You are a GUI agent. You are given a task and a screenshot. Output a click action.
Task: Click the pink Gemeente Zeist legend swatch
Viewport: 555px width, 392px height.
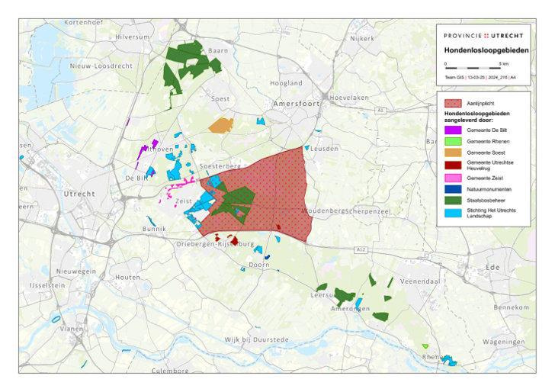coord(453,178)
